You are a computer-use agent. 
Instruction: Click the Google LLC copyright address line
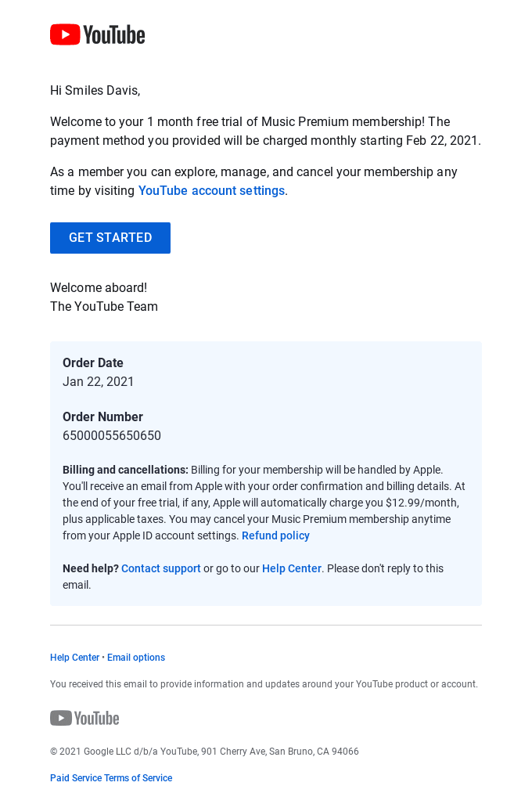tap(204, 751)
